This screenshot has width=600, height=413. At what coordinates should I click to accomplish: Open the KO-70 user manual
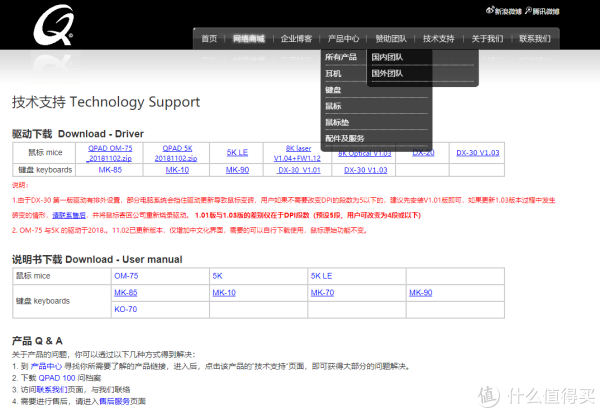(x=126, y=309)
